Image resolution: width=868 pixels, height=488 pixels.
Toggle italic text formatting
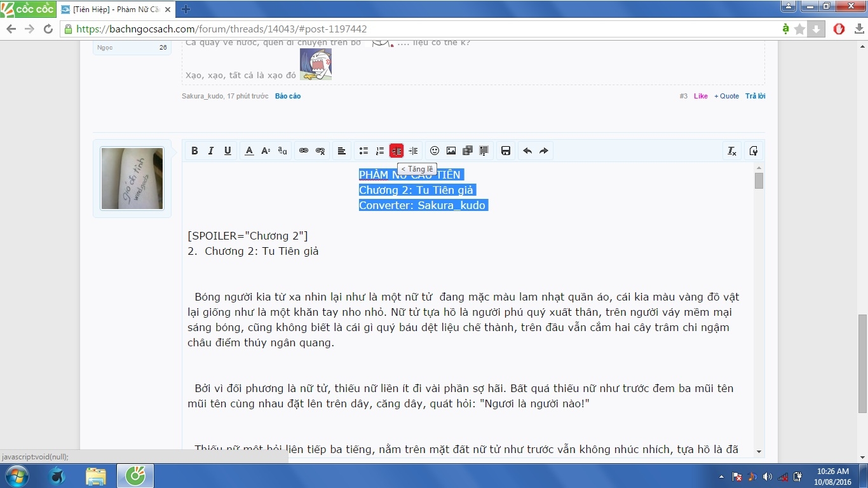tap(211, 151)
